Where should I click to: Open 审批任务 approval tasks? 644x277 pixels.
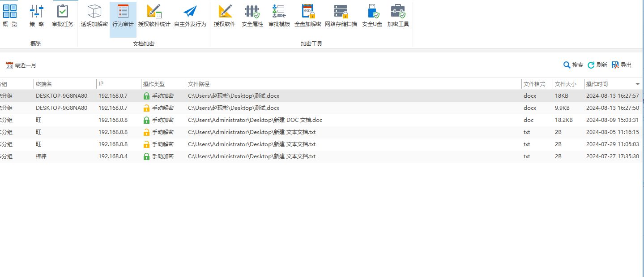point(63,16)
